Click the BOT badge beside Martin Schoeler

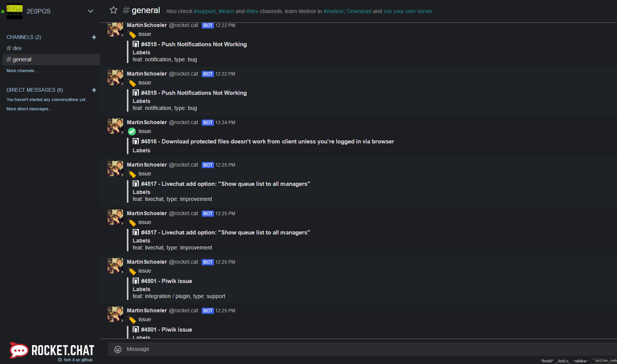point(208,25)
